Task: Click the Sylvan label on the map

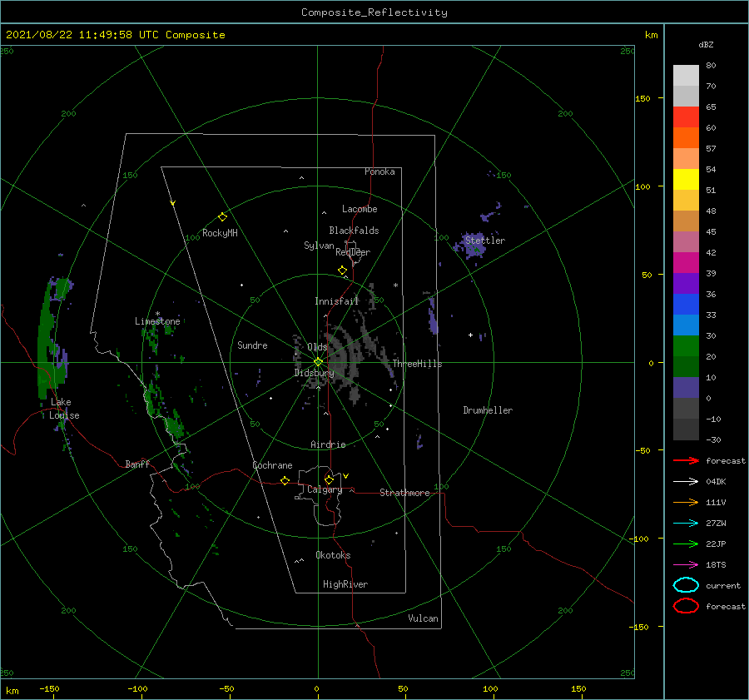Action: click(319, 246)
